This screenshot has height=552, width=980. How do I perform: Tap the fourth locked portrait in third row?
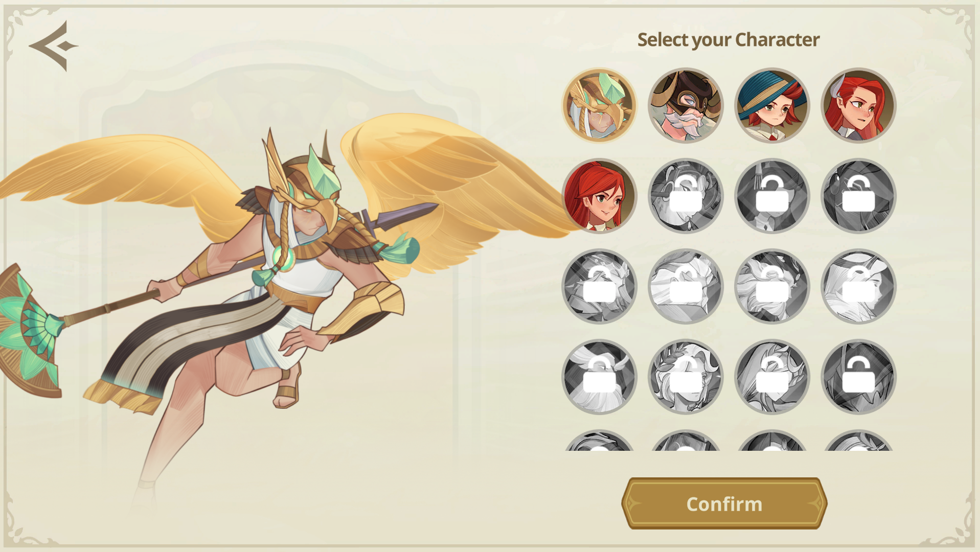858,287
